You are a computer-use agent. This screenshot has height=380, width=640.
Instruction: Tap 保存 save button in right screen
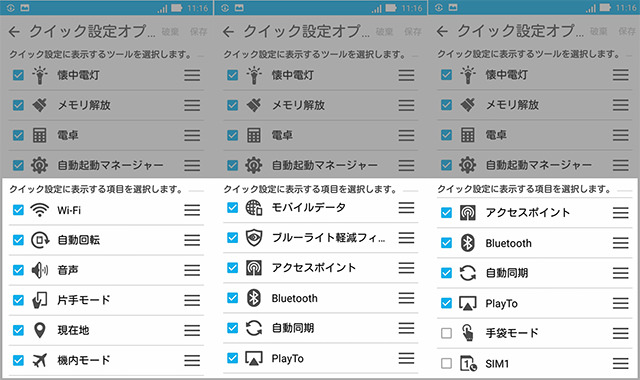(627, 31)
